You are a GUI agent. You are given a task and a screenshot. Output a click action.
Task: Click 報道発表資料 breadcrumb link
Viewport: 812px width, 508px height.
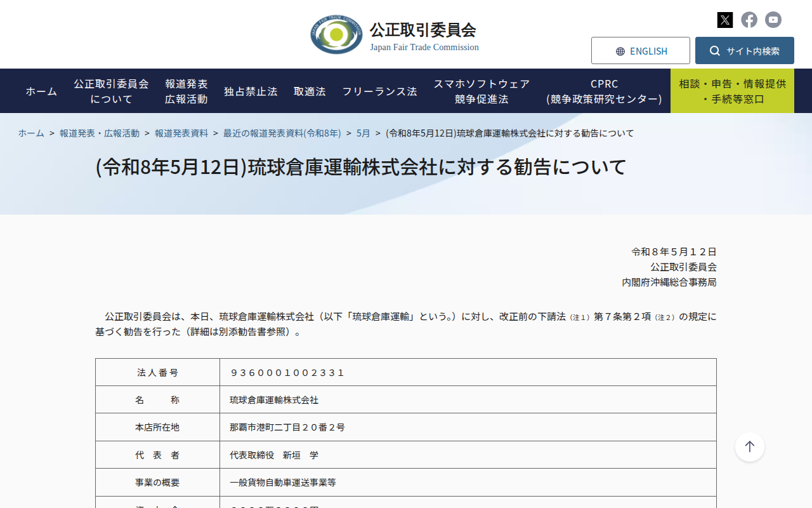(181, 133)
